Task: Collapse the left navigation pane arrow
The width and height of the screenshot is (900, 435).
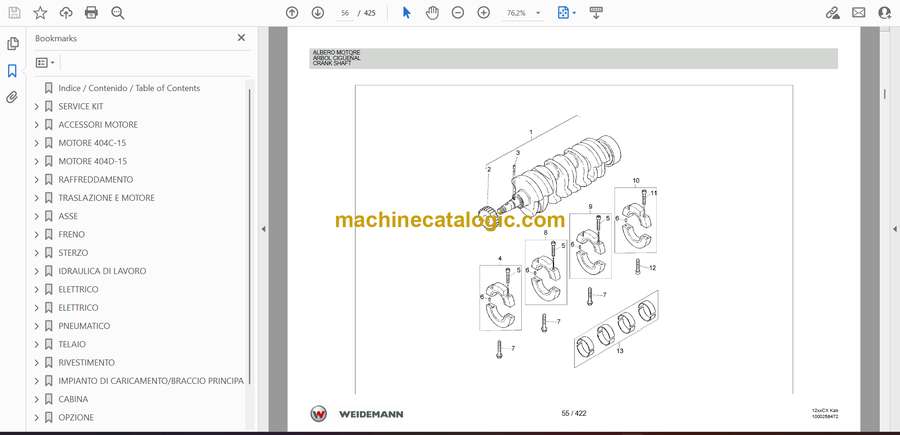Action: point(263,229)
